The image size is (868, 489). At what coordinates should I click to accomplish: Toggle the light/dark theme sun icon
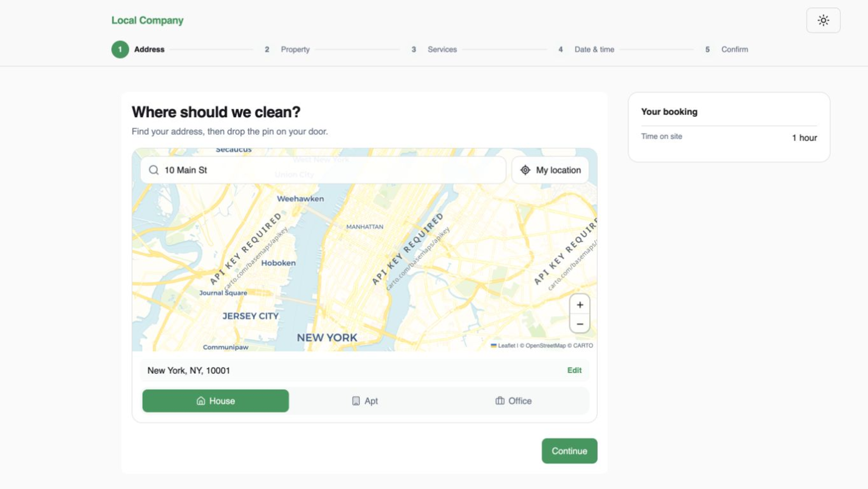[823, 20]
